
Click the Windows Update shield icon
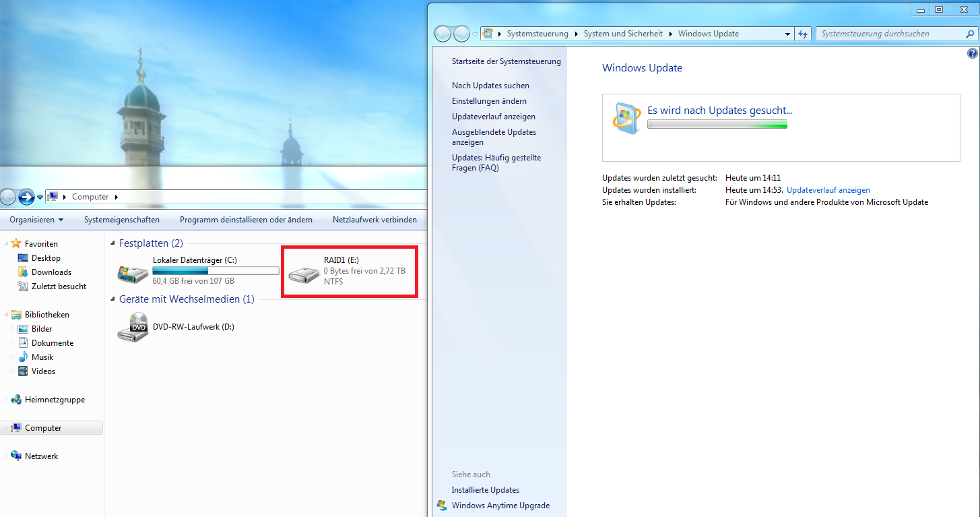click(x=626, y=119)
